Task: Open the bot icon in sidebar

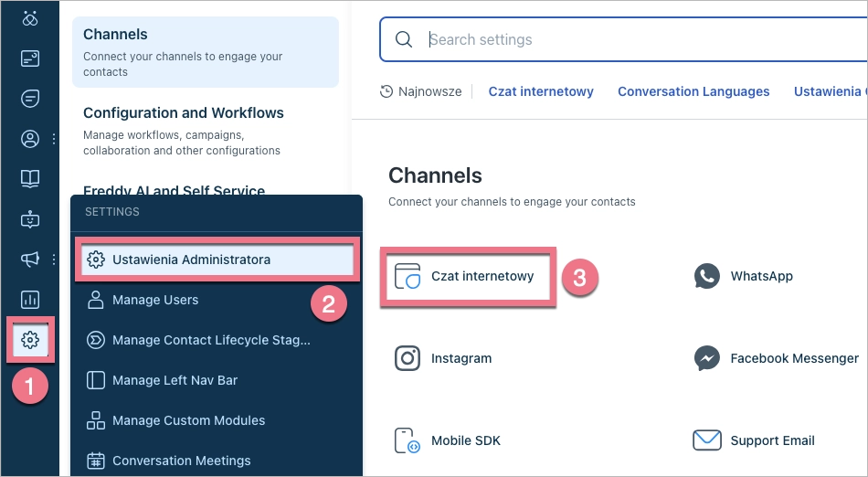Action: 30,219
